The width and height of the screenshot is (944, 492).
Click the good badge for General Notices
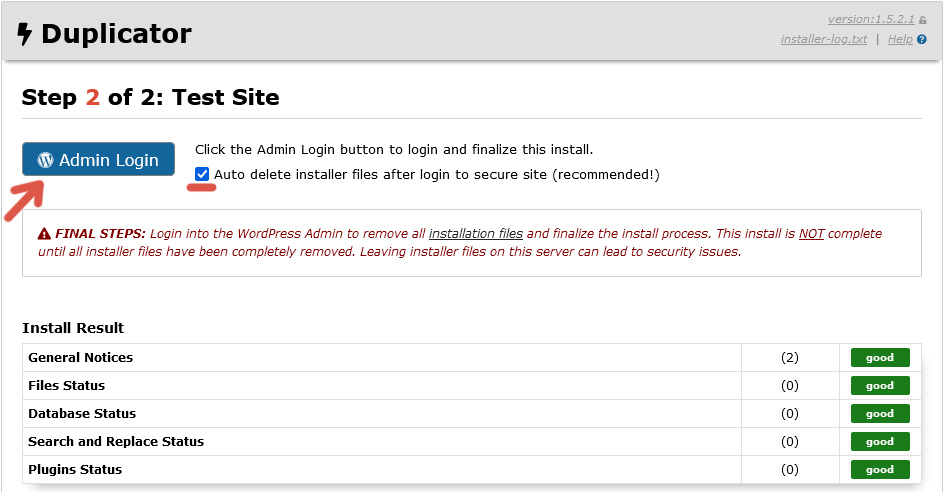click(x=880, y=358)
